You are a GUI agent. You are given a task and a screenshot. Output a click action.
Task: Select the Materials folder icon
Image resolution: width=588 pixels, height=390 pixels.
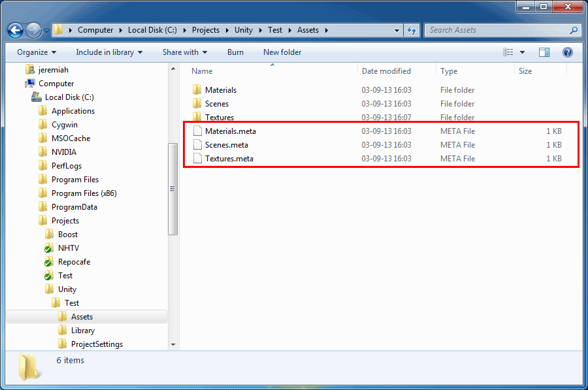[x=197, y=89]
